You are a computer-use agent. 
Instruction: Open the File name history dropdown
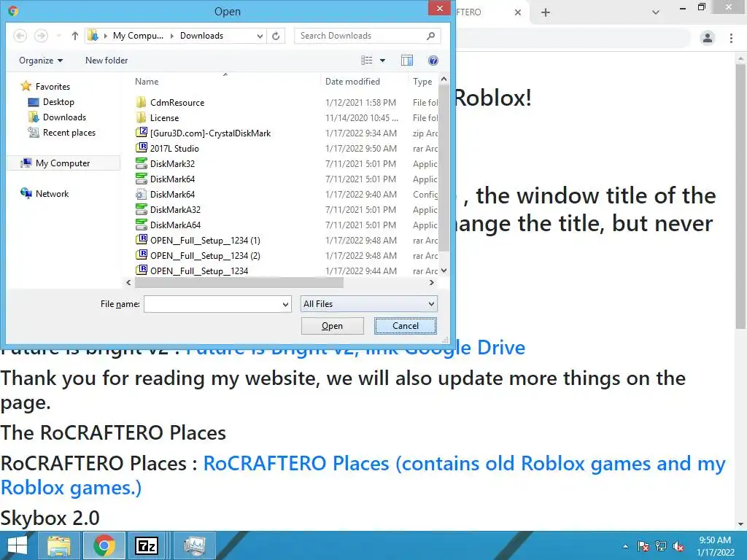(x=285, y=304)
